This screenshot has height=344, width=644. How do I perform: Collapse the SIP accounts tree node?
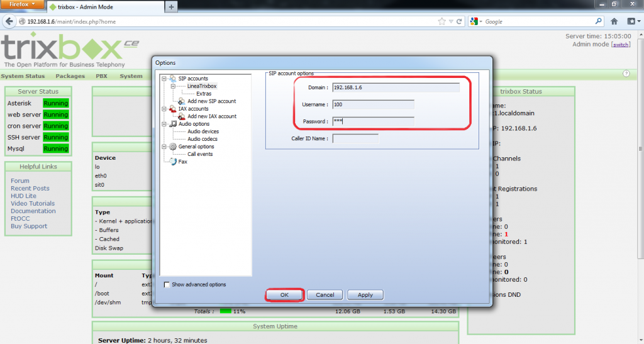(164, 79)
